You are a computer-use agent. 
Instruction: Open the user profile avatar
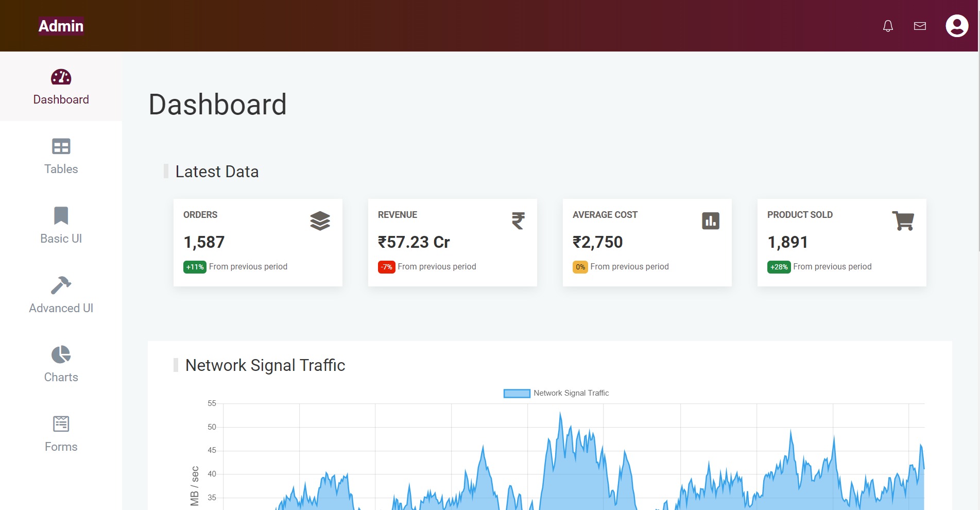click(x=957, y=26)
